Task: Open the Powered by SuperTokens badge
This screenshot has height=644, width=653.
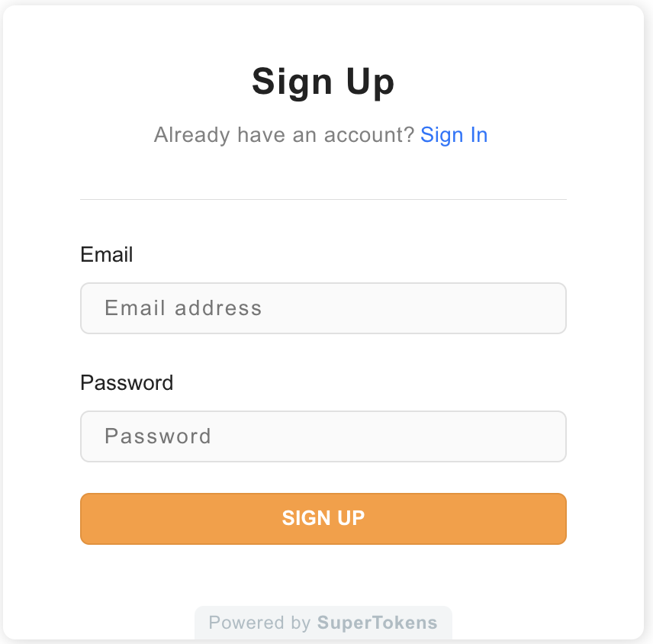Action: [323, 623]
